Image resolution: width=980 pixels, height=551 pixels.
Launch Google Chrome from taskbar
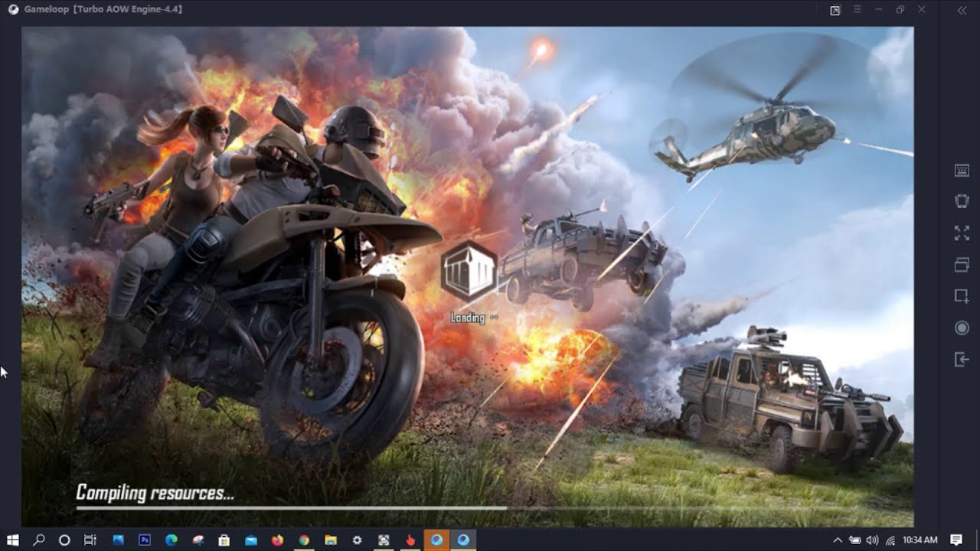pyautogui.click(x=304, y=540)
